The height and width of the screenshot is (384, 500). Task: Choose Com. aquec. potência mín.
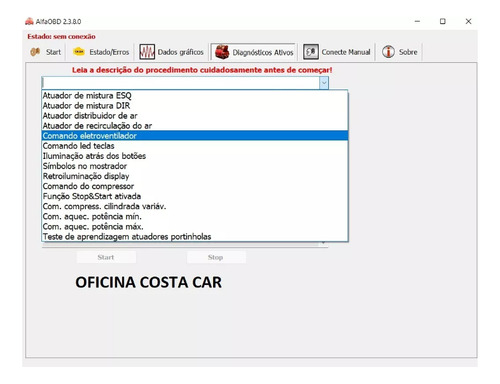coord(195,216)
